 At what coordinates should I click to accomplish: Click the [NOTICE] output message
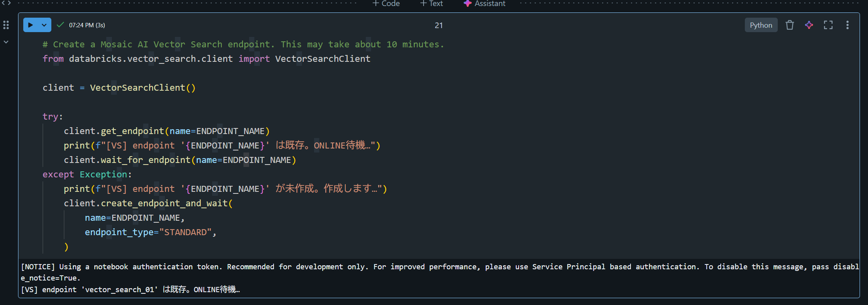click(x=440, y=272)
